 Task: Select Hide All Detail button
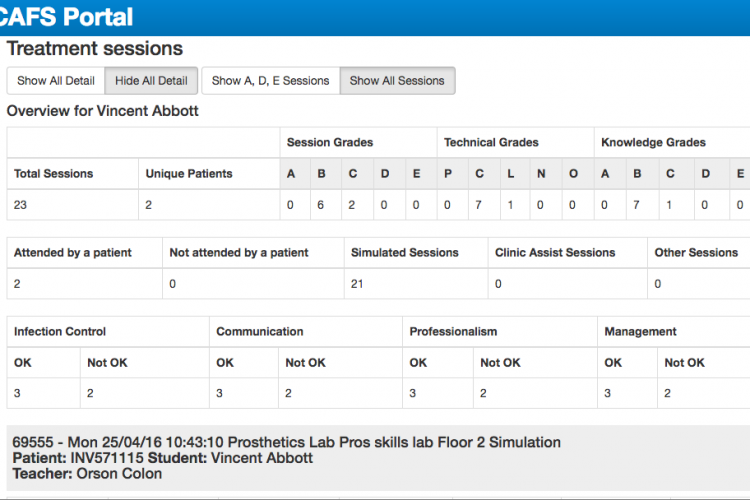pos(151,81)
